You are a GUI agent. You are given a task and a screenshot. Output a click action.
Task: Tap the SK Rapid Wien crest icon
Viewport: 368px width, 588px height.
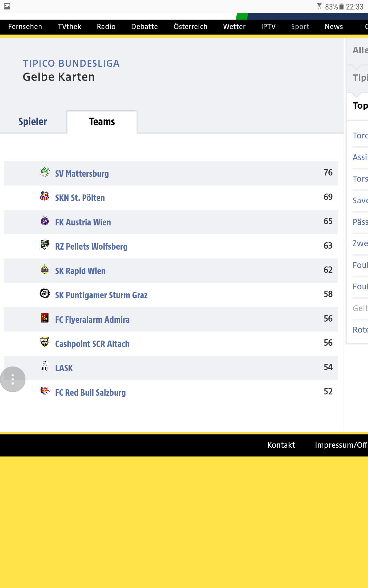click(x=45, y=269)
